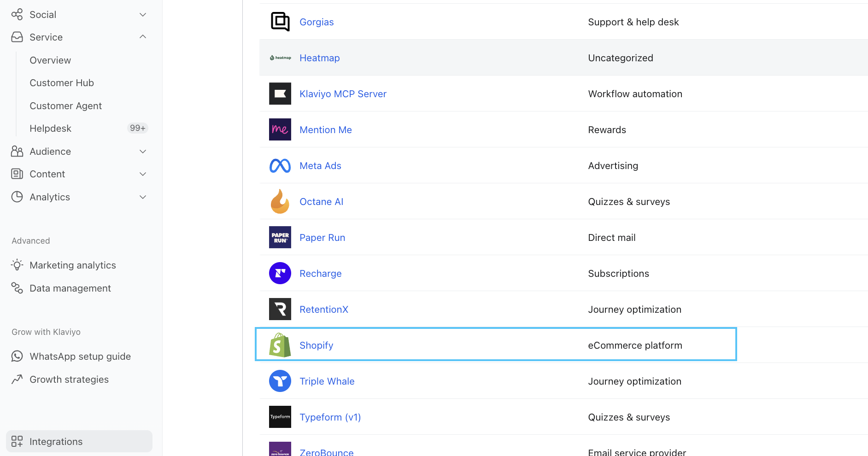Expand the Audience section chevron
This screenshot has height=456, width=868.
(x=143, y=151)
